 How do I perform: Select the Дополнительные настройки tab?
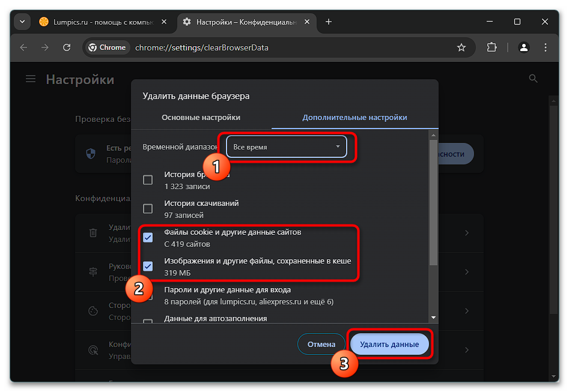click(354, 118)
